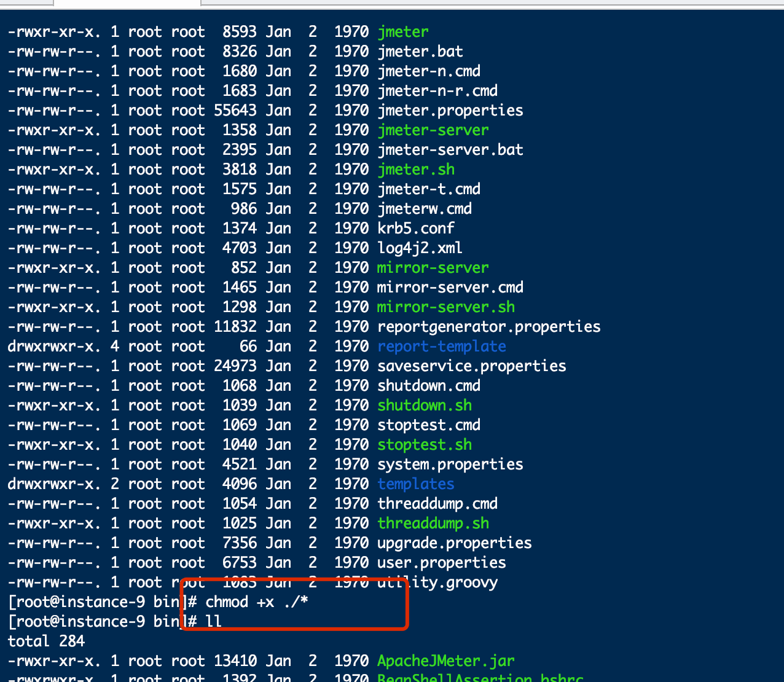Click the jmeter.properties entry

click(x=450, y=111)
